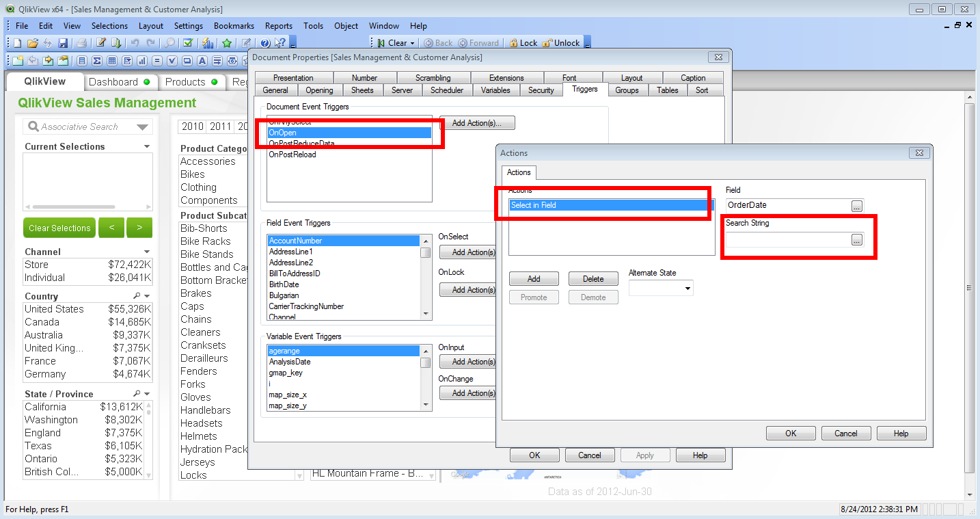Click the Open document folder icon
The height and width of the screenshot is (519, 980).
[x=32, y=43]
